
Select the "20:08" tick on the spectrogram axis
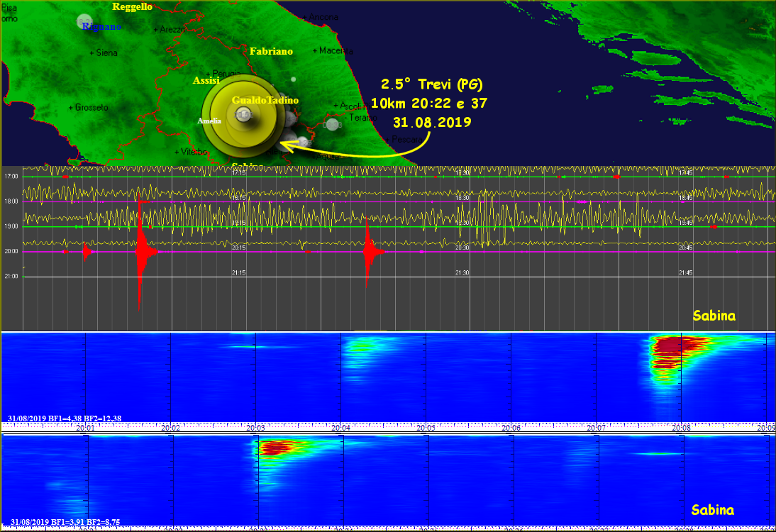click(681, 428)
